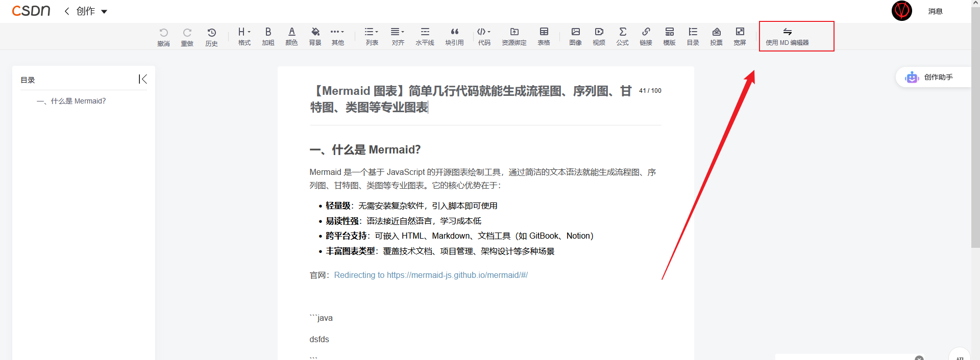
Task: Expand the other (其他) options menu
Action: tap(337, 36)
